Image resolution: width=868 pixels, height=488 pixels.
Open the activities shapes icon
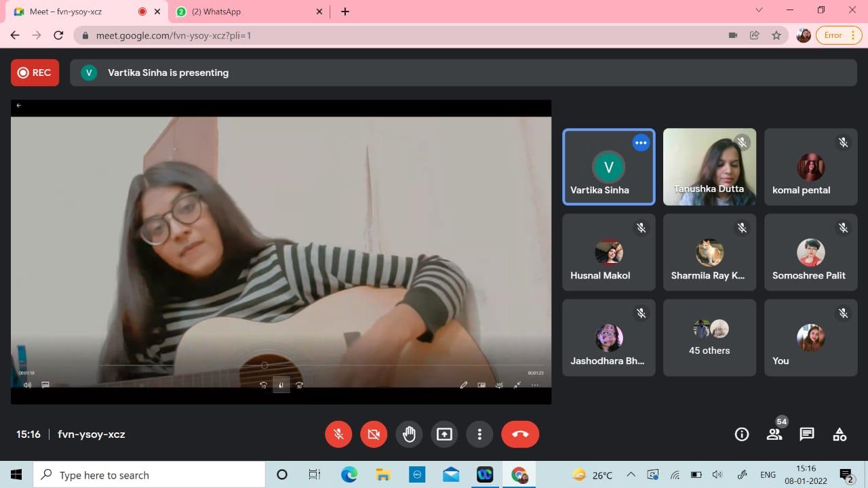coord(840,434)
